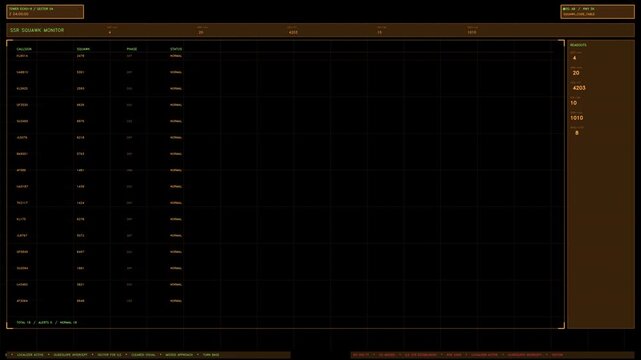Click the READOUTS panel heading
The width and height of the screenshot is (641, 360).
pos(578,45)
